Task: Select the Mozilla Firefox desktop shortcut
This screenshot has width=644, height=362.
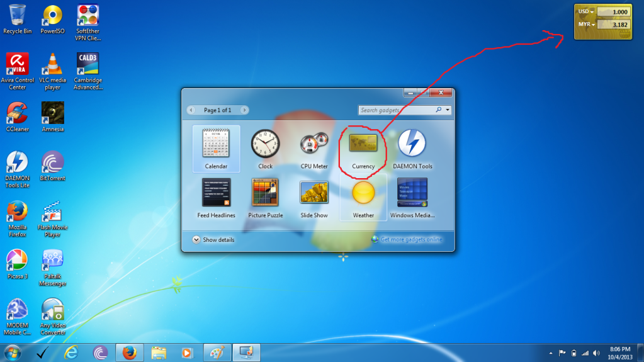Action: [x=17, y=218]
